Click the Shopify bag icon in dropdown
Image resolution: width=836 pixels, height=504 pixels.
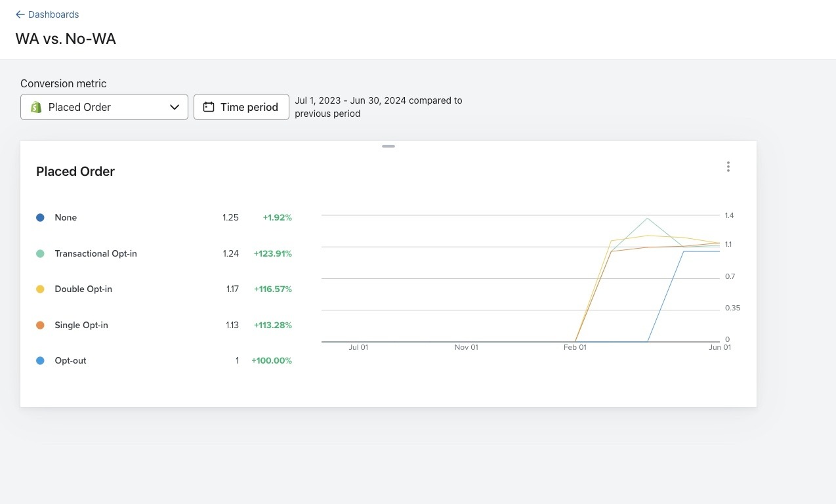36,107
